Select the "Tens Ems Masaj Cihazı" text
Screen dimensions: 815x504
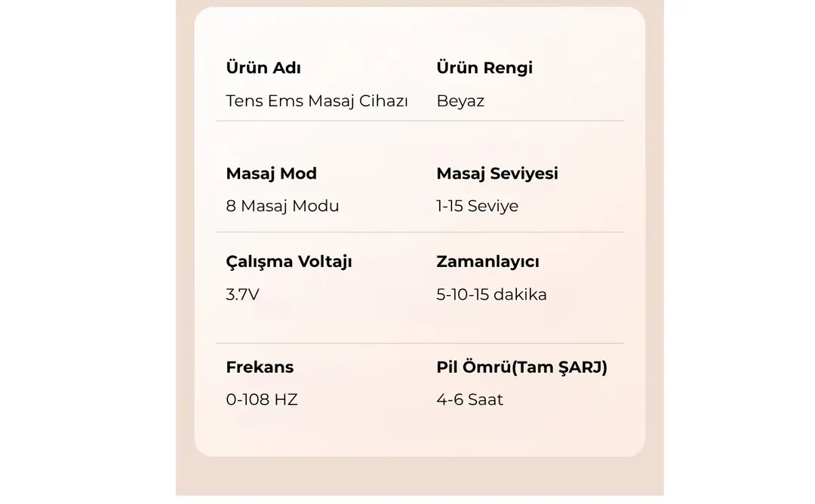(317, 101)
